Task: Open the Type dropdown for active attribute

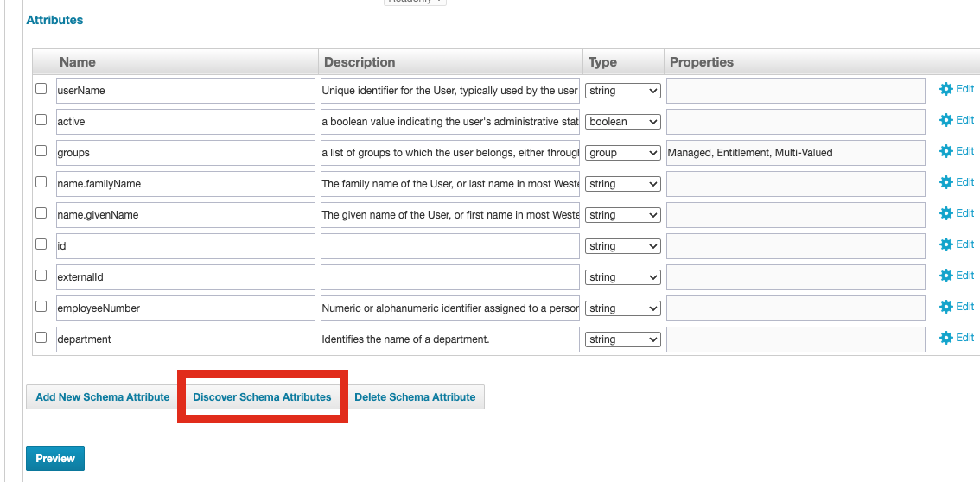Action: 622,122
